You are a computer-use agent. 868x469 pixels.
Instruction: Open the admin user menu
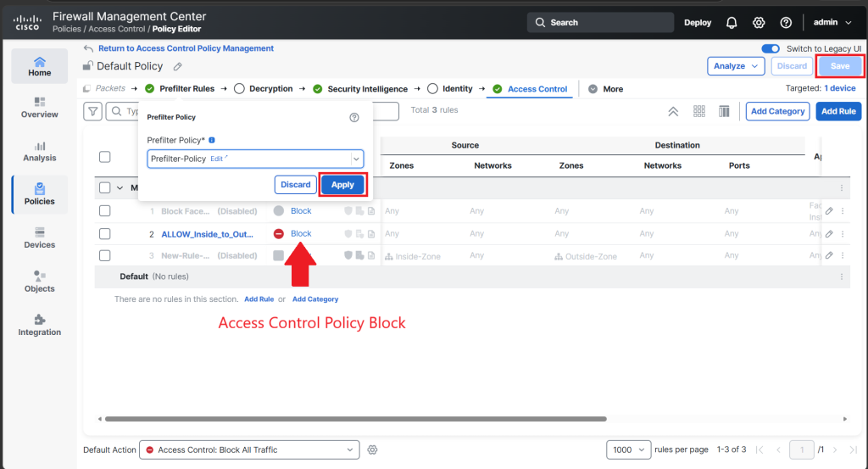[832, 23]
